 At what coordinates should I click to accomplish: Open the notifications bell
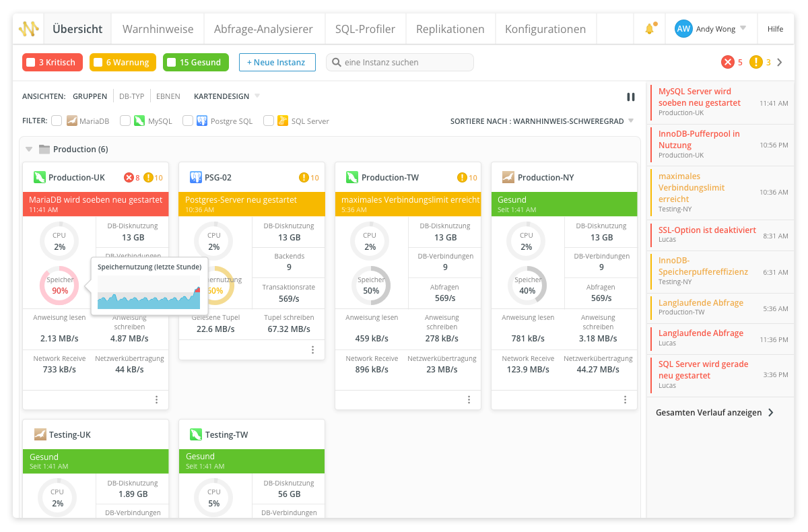650,29
